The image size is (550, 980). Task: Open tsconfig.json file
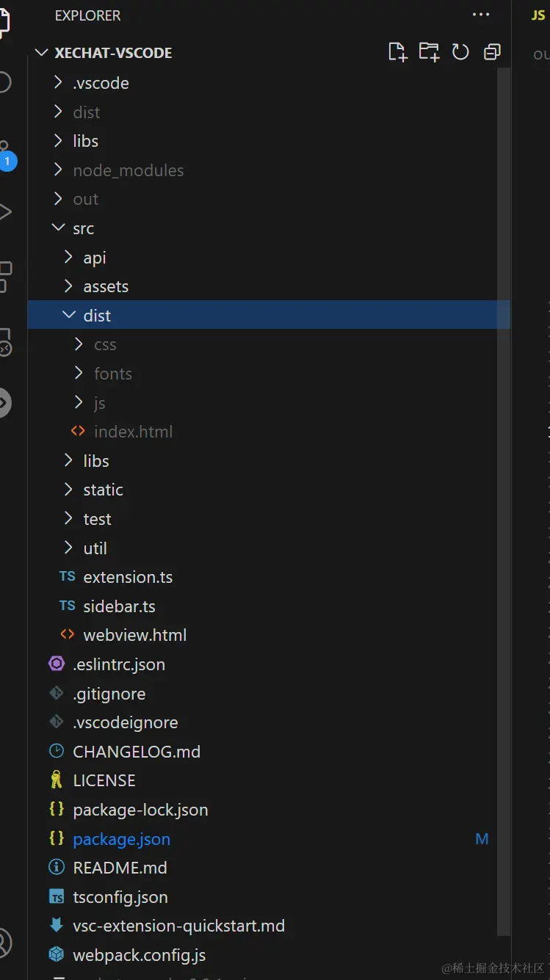point(120,898)
